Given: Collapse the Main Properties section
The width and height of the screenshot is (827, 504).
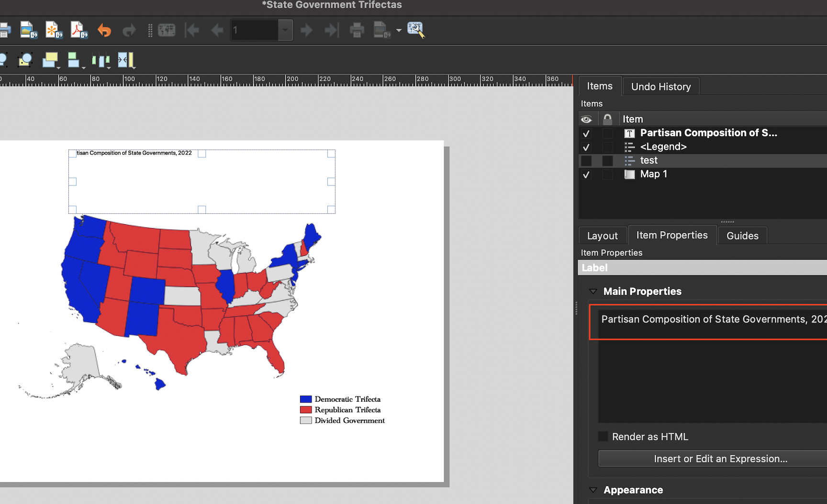Looking at the screenshot, I should coord(593,291).
